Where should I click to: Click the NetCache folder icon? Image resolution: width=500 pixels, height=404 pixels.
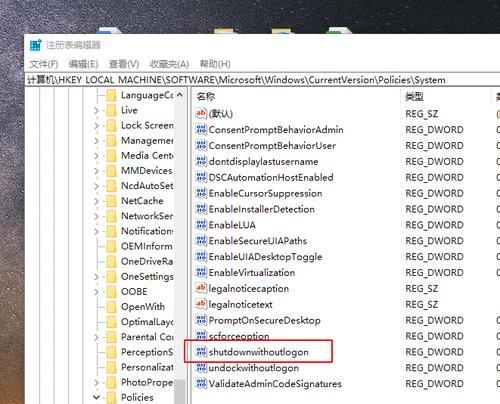pos(111,201)
